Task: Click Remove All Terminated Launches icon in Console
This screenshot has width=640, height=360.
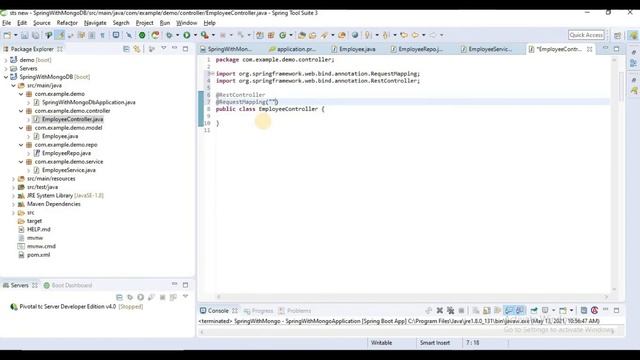Action: 451,311
